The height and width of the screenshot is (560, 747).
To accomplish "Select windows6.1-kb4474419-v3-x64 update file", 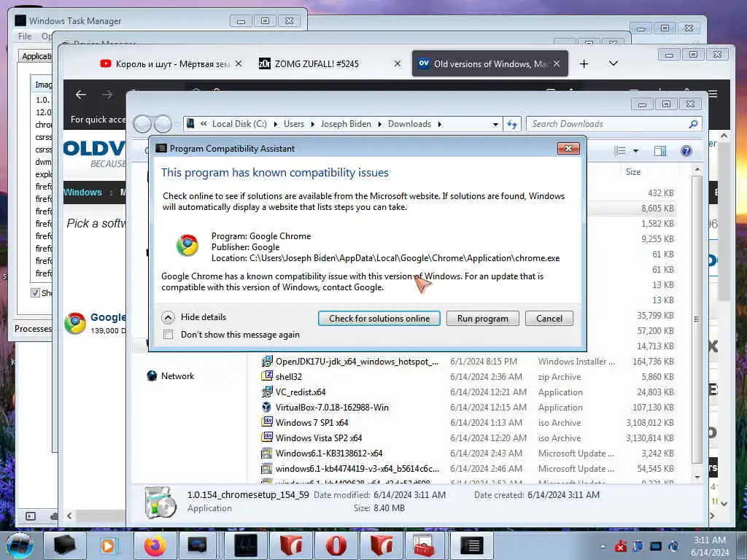I will click(357, 468).
